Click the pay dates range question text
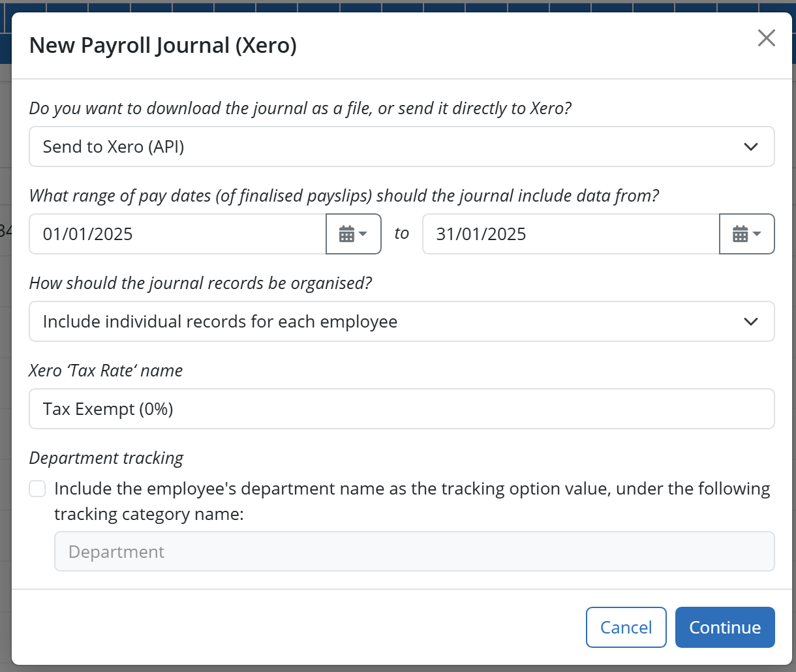 [344, 196]
